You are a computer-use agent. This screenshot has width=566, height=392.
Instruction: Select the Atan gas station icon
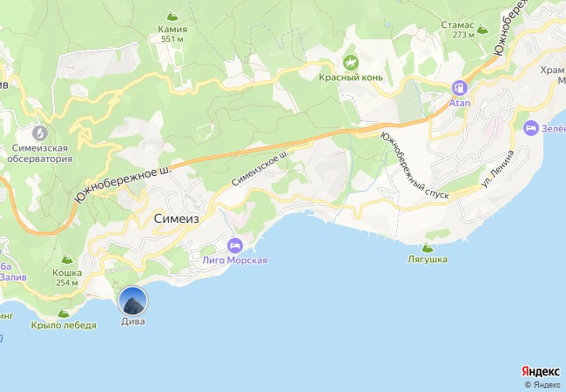tap(460, 88)
